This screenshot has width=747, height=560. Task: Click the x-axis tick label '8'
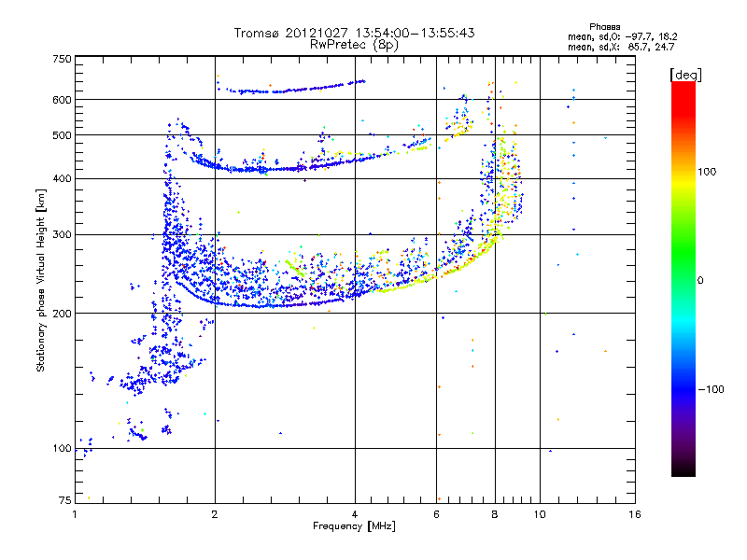coord(495,514)
